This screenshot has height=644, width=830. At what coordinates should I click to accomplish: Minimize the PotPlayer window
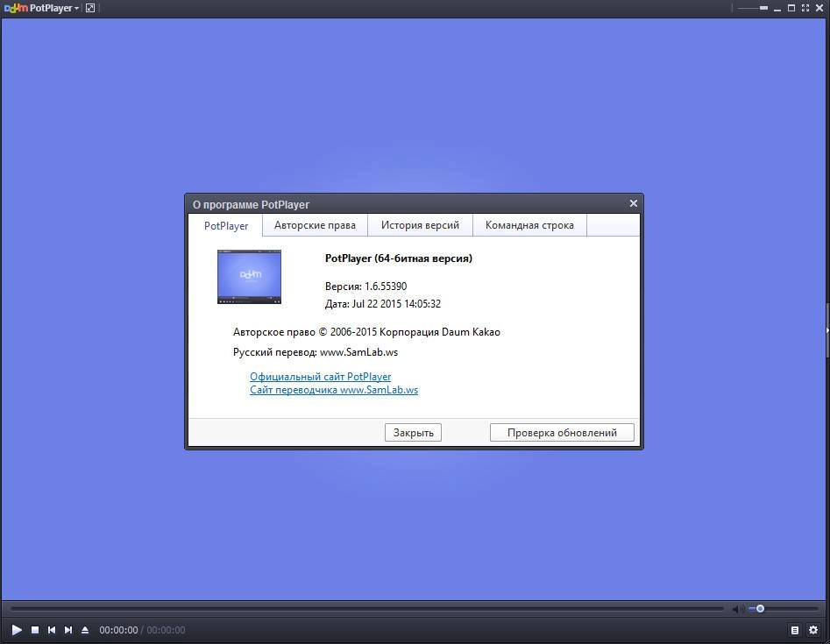click(x=777, y=9)
